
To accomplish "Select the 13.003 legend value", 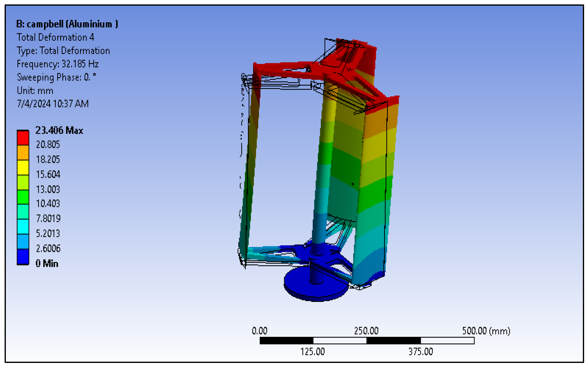I will click(48, 189).
